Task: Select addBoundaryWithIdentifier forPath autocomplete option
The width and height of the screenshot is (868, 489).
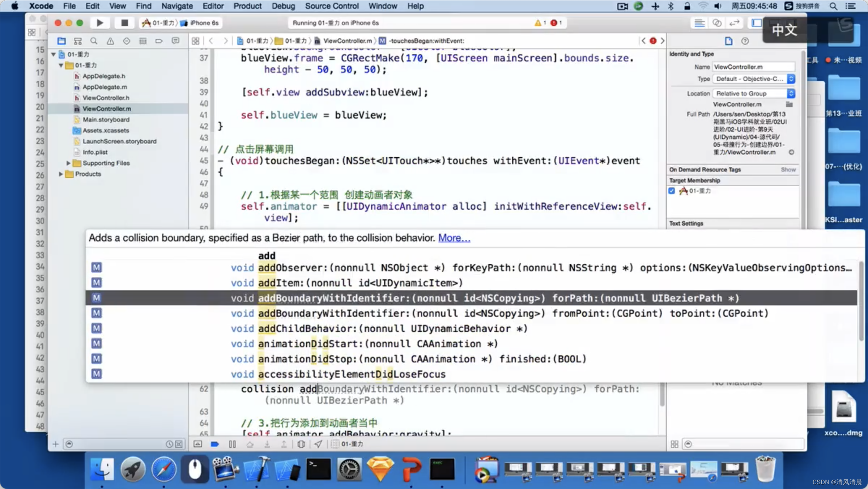Action: tap(471, 298)
